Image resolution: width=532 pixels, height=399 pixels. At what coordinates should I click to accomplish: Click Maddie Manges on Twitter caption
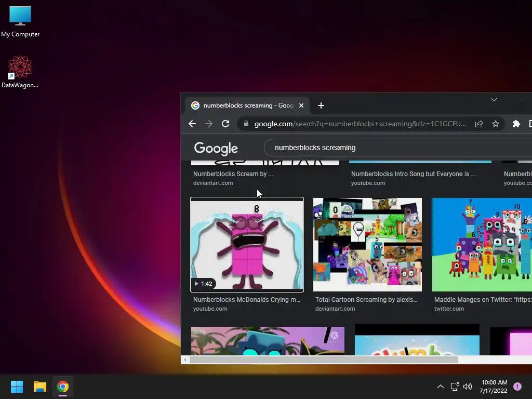[483, 300]
